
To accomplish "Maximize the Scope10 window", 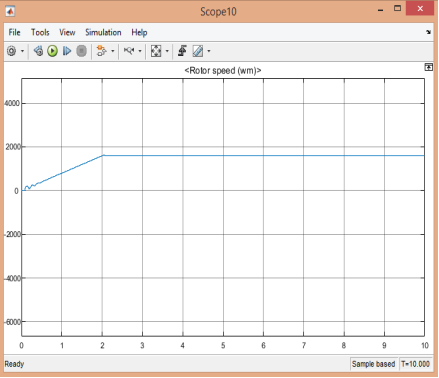I will (x=397, y=9).
